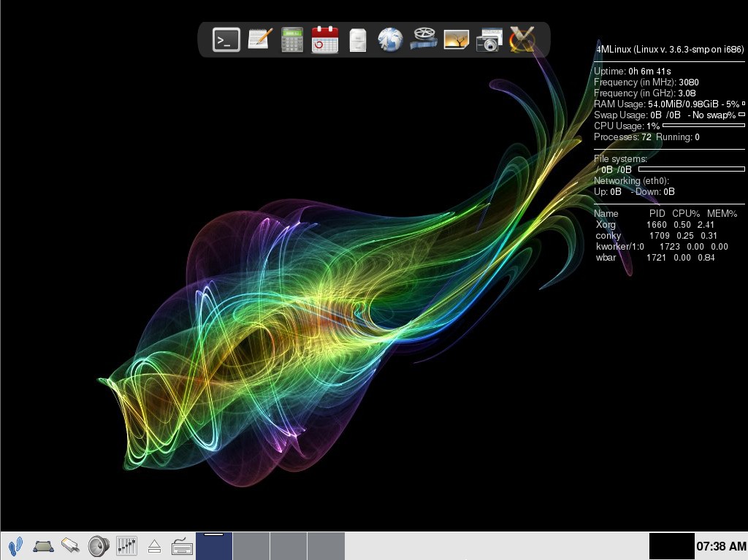This screenshot has width=748, height=560.
Task: Exit the X session via the X icon
Action: click(520, 40)
